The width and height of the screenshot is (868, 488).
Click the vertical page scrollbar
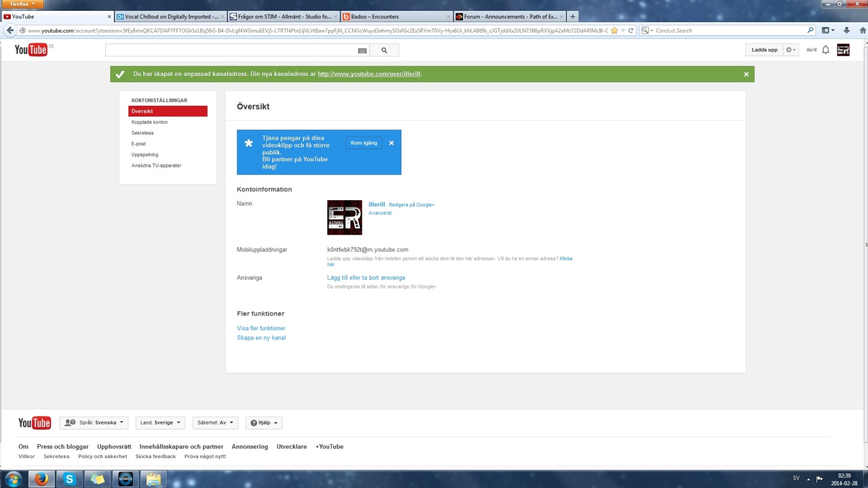coord(865,244)
